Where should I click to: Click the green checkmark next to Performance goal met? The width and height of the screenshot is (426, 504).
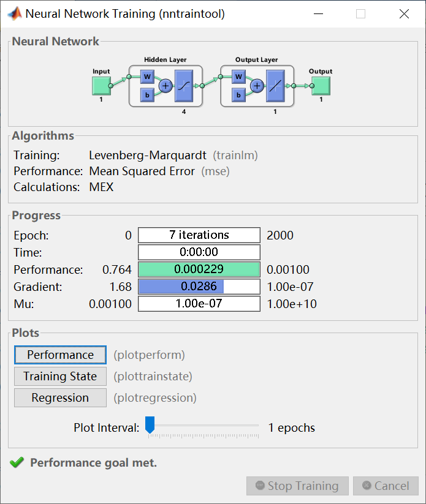click(x=17, y=462)
